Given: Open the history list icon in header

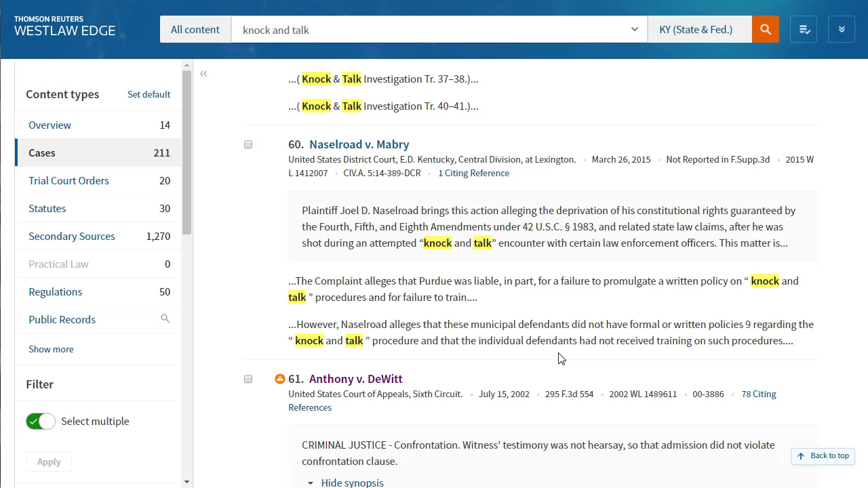Looking at the screenshot, I should pos(804,30).
